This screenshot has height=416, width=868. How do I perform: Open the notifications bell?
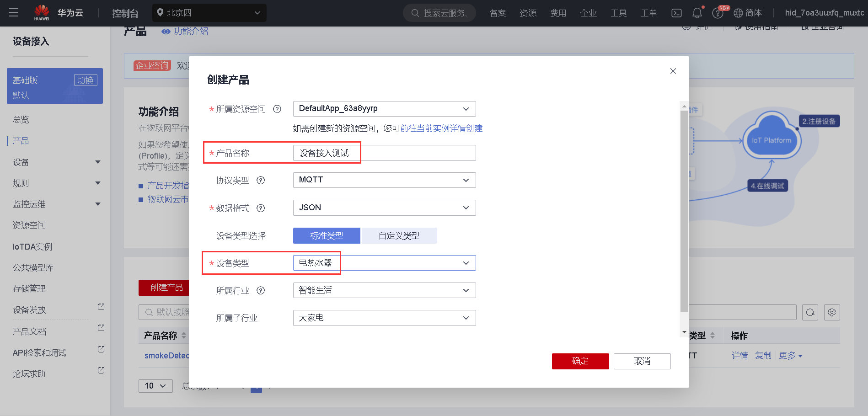click(x=697, y=13)
